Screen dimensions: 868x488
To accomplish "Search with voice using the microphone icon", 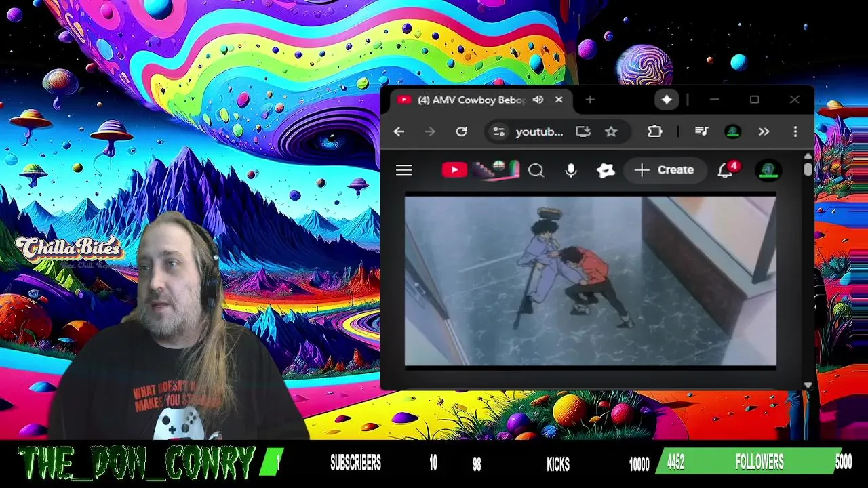I will click(571, 170).
